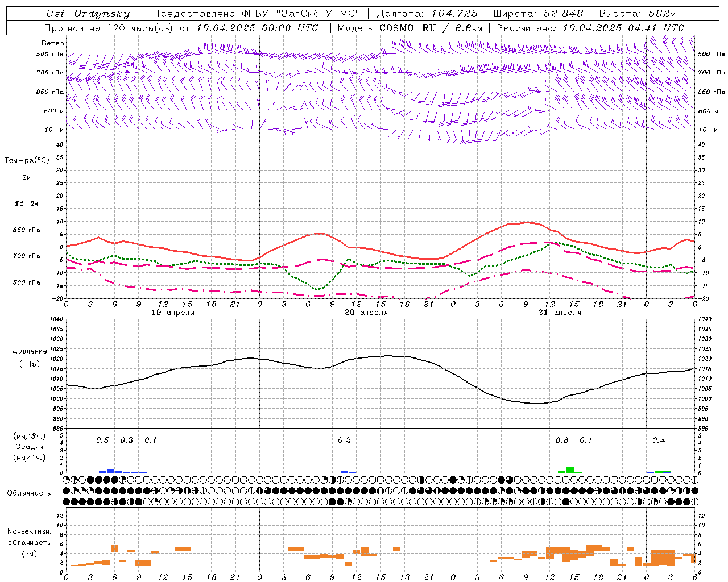Click the 'Конвективн.' convective cloud label
Viewport: 728px width, 582px height.
coord(29,531)
